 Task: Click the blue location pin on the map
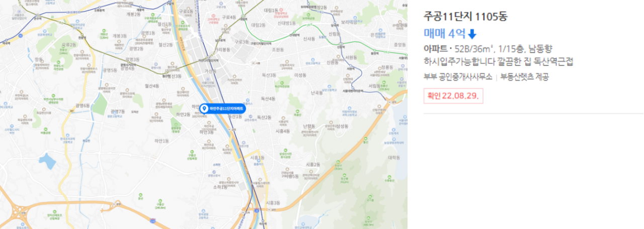(204, 108)
